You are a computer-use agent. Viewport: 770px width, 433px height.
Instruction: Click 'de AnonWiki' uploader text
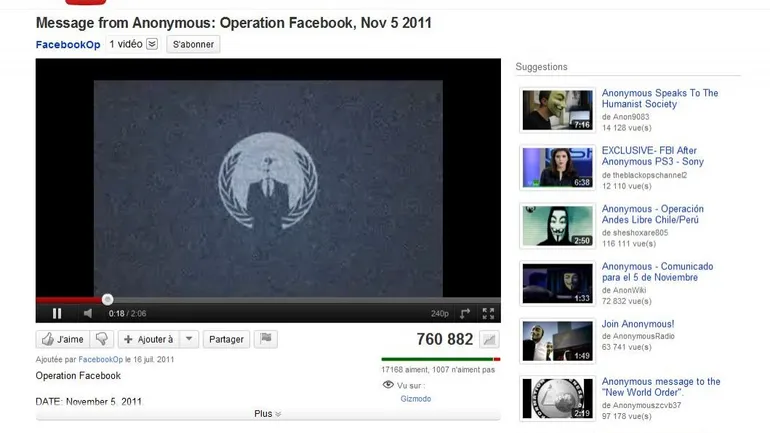[x=624, y=290]
